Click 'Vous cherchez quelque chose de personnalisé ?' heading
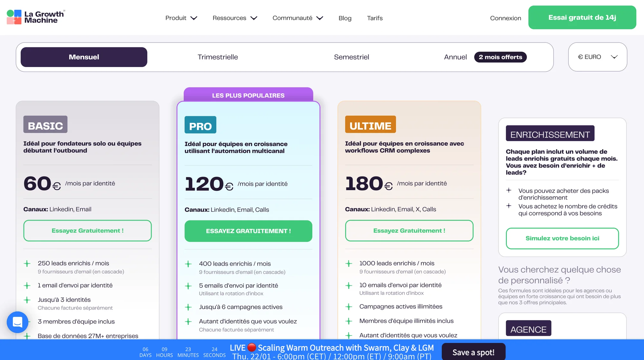 tap(560, 275)
